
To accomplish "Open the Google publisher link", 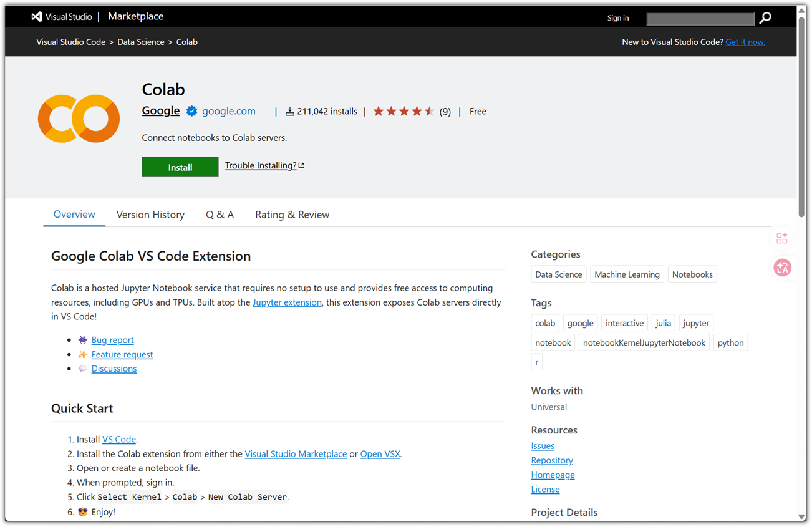I will [161, 110].
